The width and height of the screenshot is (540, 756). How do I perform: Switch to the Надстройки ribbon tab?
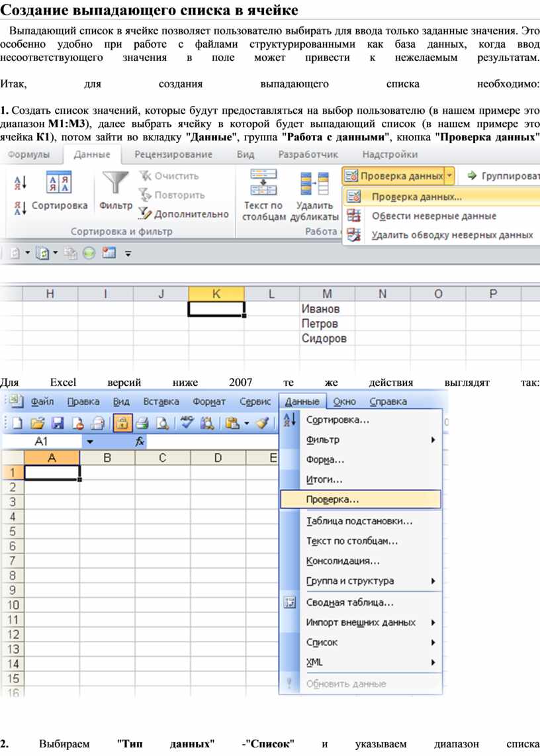pyautogui.click(x=390, y=154)
